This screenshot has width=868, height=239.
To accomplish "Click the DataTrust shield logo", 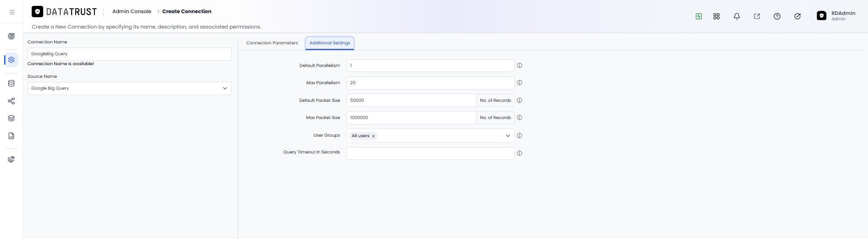I will point(38,11).
